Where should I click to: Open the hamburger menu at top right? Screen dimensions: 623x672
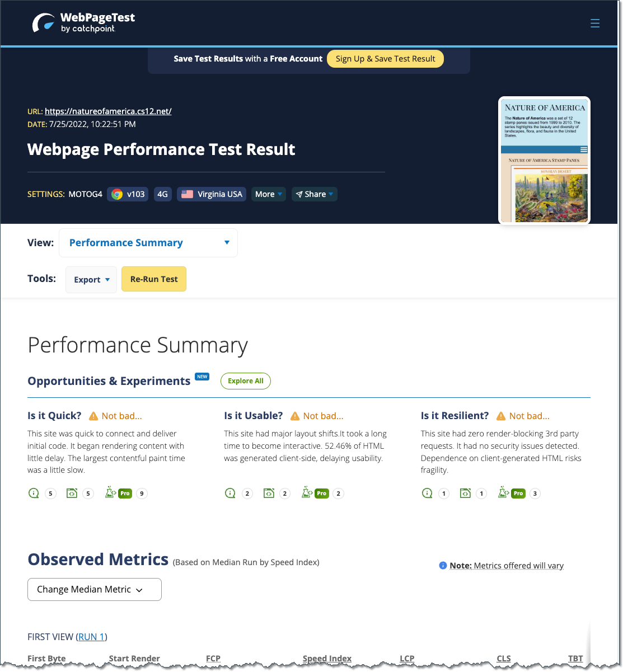click(594, 23)
